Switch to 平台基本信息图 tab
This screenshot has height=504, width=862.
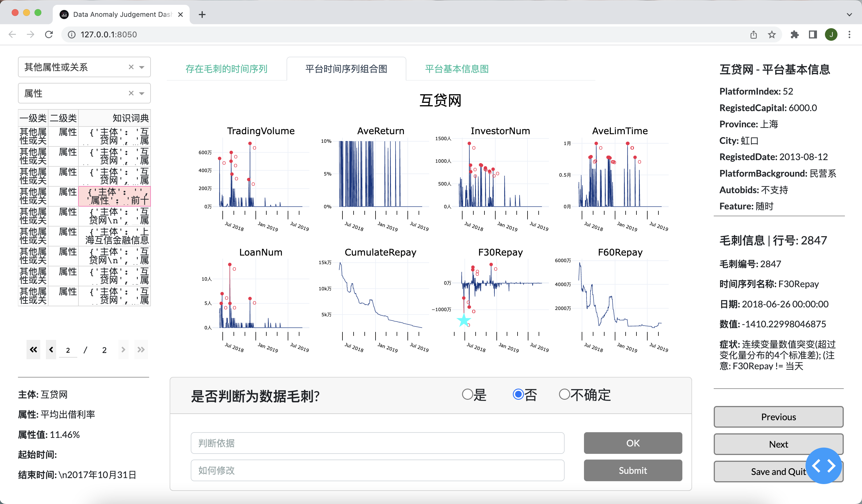coord(457,69)
